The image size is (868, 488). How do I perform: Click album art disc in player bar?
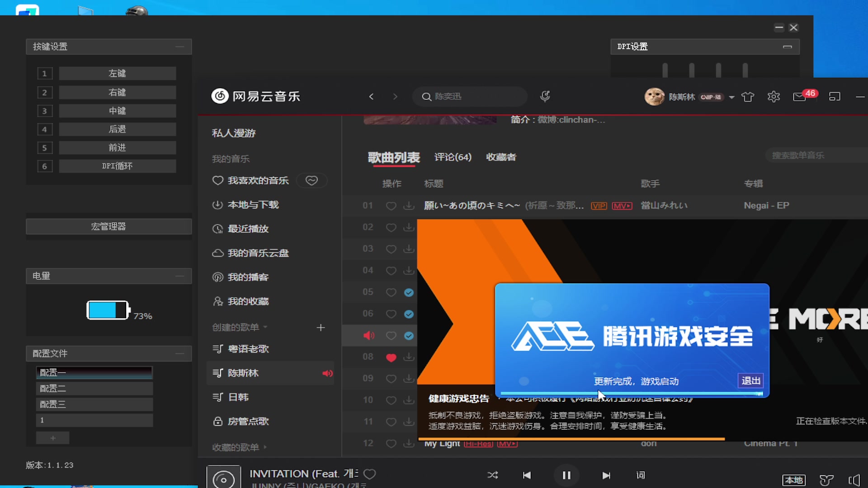pyautogui.click(x=223, y=477)
